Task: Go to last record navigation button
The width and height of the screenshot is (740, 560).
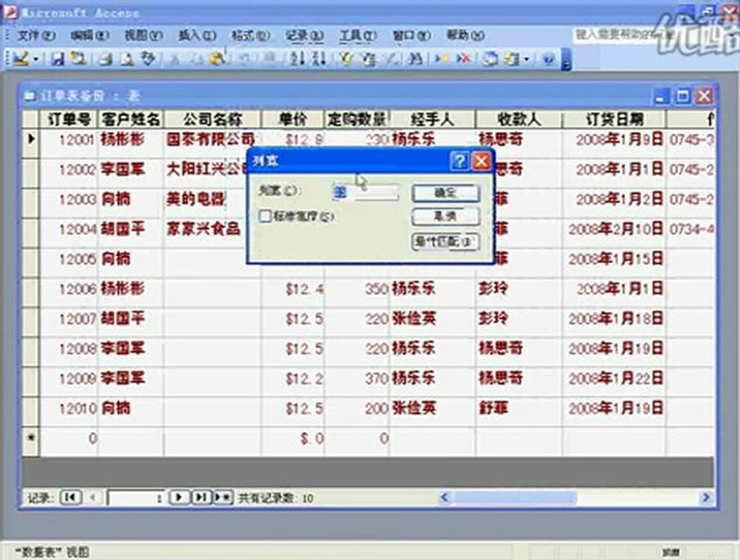Action: click(201, 497)
